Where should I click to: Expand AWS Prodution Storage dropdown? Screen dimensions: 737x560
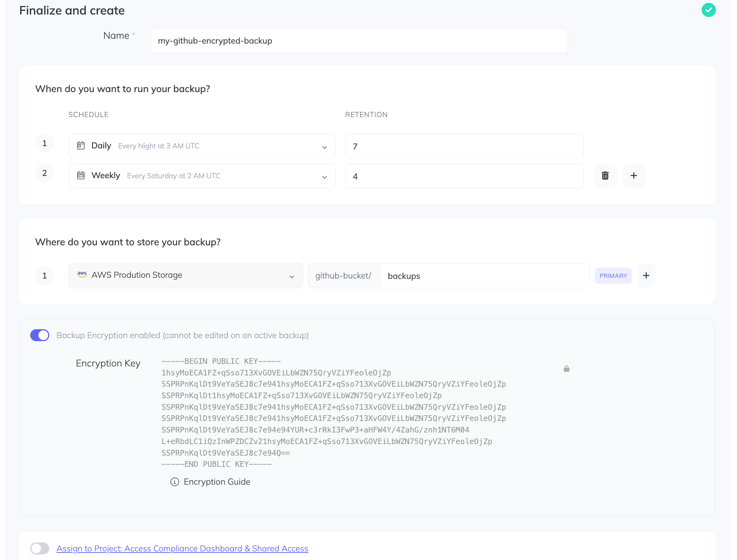(186, 276)
